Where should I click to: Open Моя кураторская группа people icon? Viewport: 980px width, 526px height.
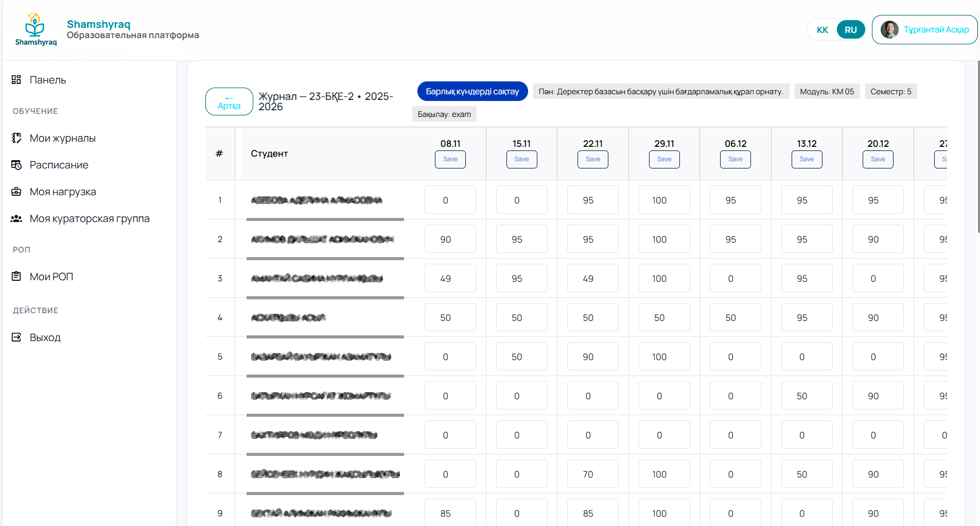click(16, 218)
